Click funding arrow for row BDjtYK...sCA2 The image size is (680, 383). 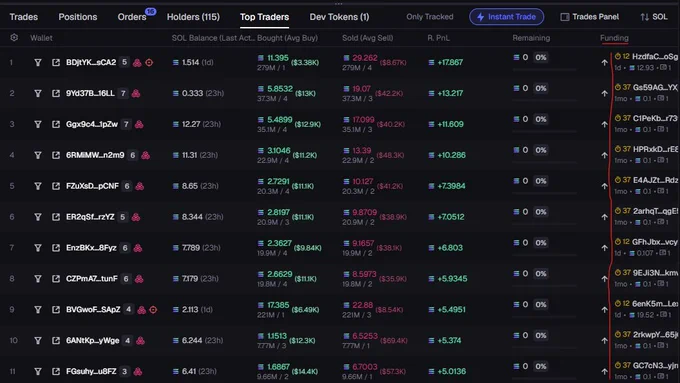(x=605, y=62)
